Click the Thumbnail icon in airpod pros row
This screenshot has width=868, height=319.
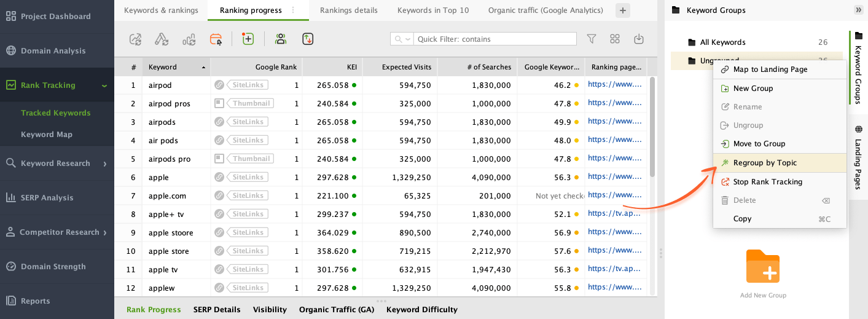(219, 103)
